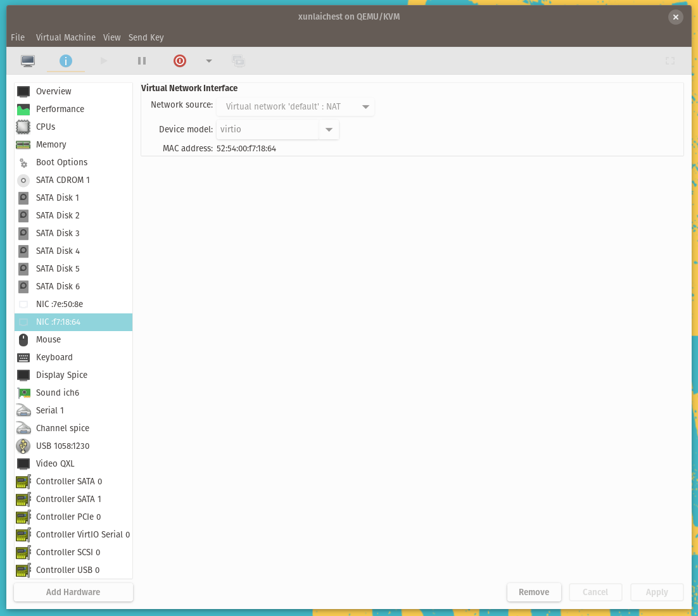The image size is (698, 616).
Task: Select NIC :7e:50:8e entry
Action: pos(73,304)
